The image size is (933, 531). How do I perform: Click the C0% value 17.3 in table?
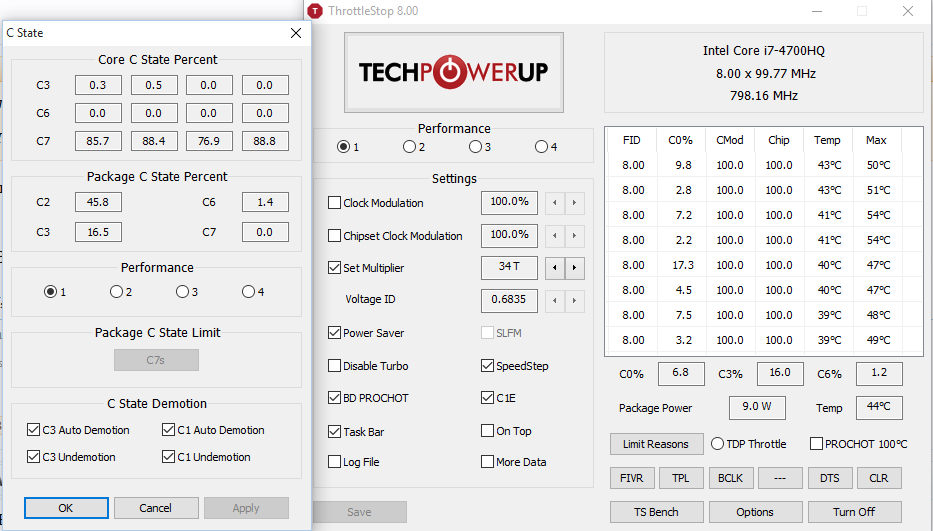(x=683, y=265)
